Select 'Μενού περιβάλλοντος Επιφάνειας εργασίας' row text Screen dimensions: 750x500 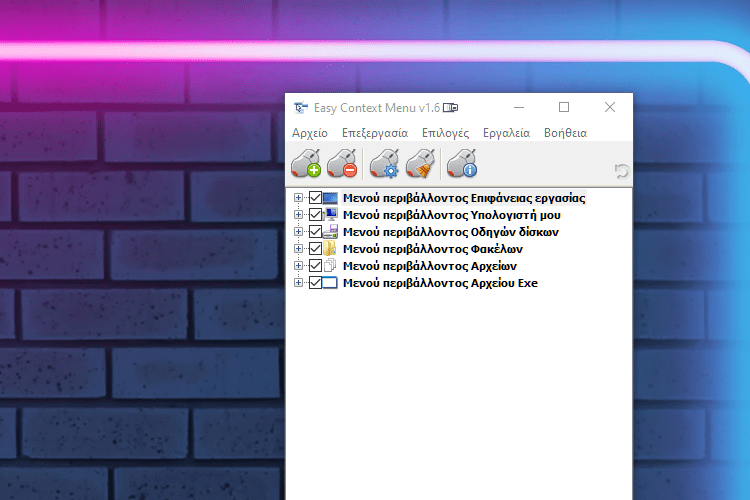coord(464,198)
